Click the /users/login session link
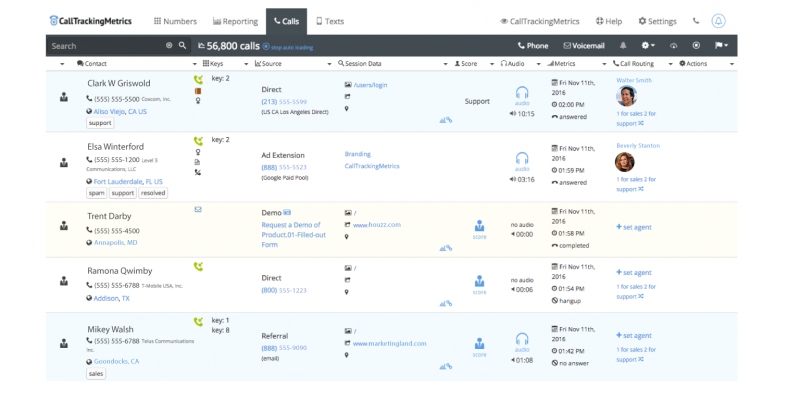800x400 pixels. (370, 85)
